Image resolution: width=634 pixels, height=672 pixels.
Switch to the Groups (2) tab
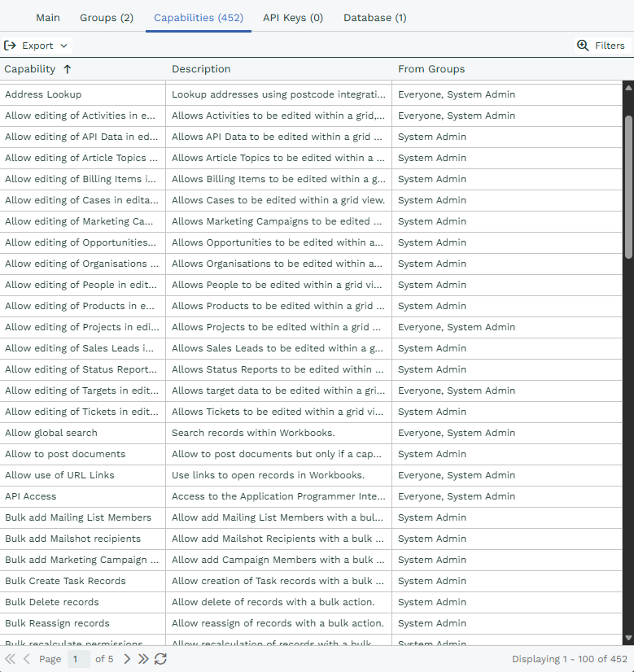(107, 18)
